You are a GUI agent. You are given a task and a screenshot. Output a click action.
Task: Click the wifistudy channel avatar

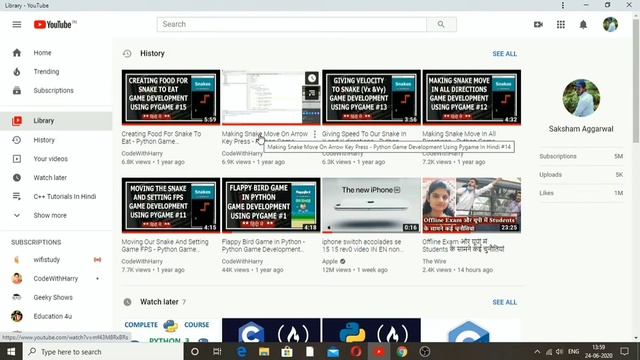click(x=17, y=260)
